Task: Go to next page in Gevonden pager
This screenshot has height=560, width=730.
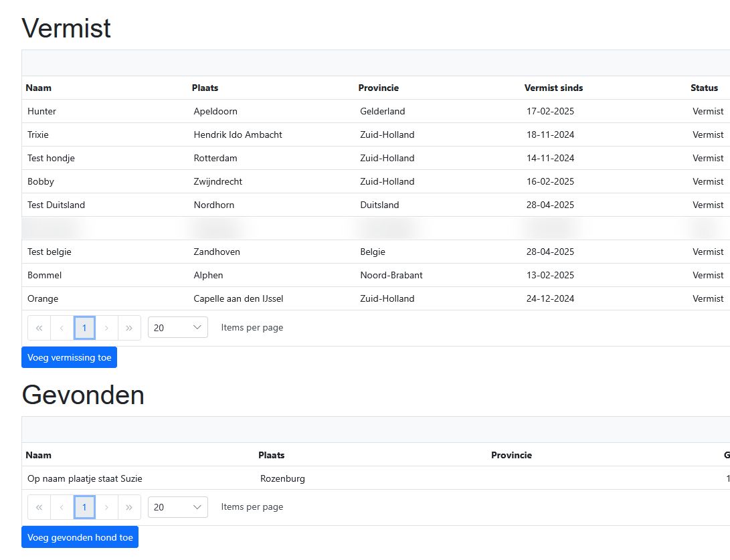Action: 106,507
